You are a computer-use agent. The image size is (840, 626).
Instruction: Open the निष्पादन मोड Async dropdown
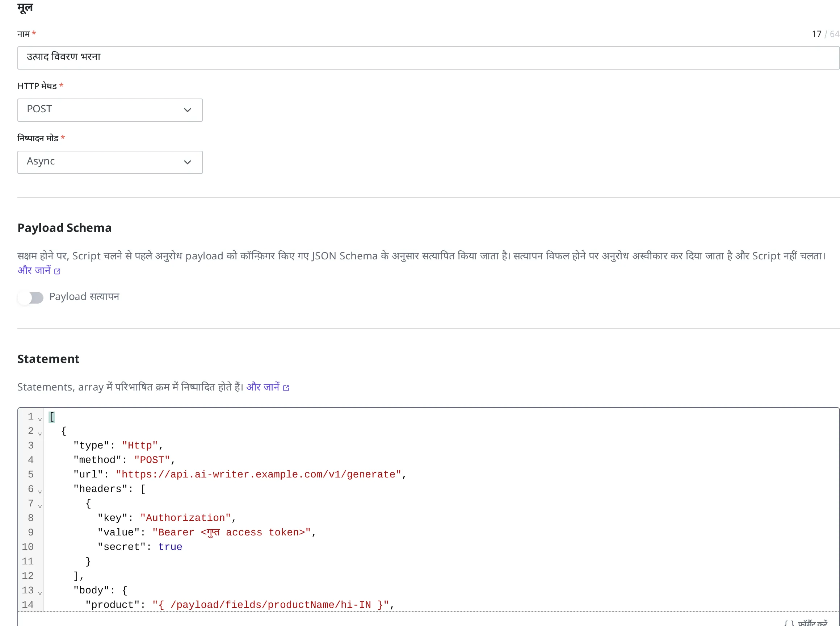(110, 162)
